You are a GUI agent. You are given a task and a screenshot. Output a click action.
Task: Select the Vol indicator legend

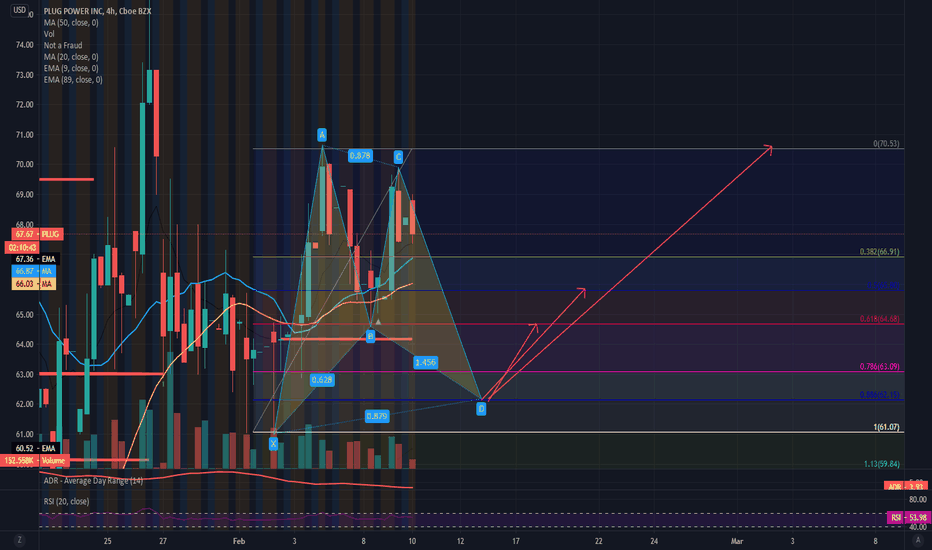[49, 34]
